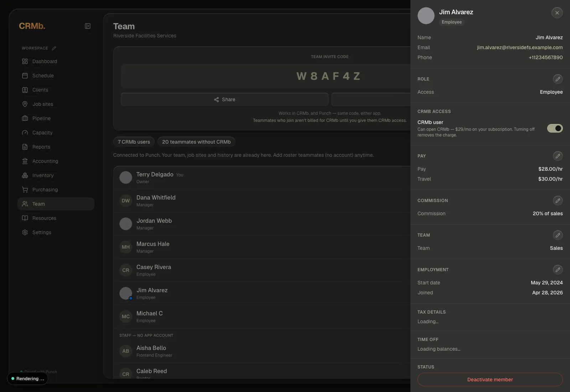Click Deactivate member button
Viewport: 570px width, 392px height.
[x=490, y=380]
